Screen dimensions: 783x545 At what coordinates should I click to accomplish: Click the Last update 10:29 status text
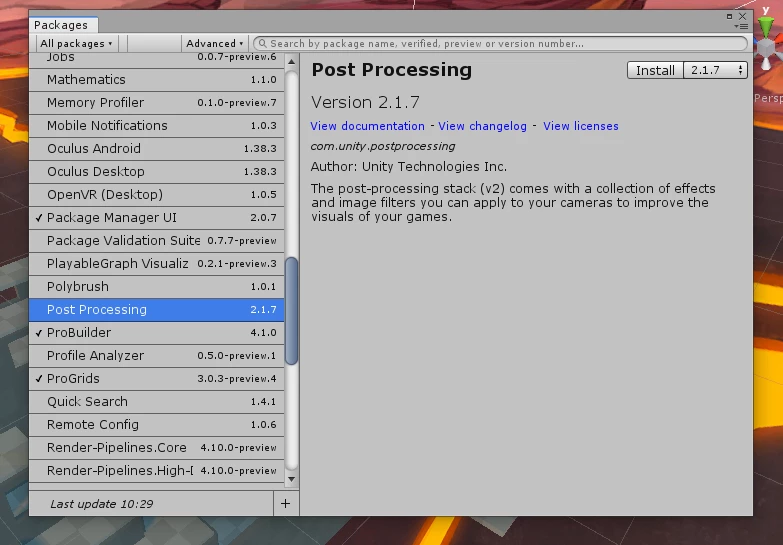[x=101, y=504]
